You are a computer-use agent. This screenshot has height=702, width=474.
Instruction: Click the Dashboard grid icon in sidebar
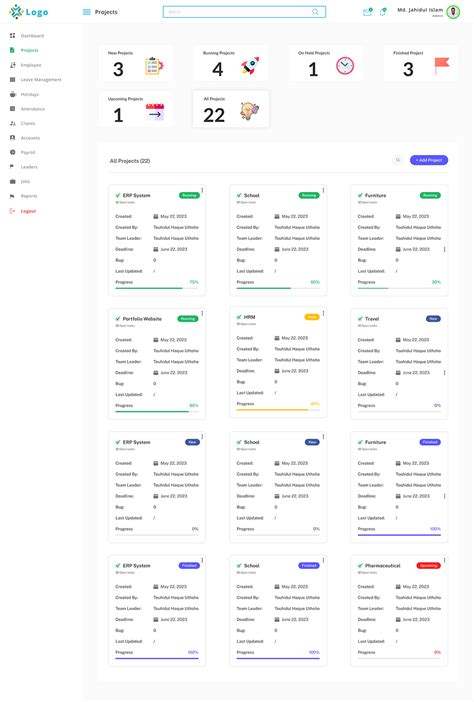[x=13, y=35]
